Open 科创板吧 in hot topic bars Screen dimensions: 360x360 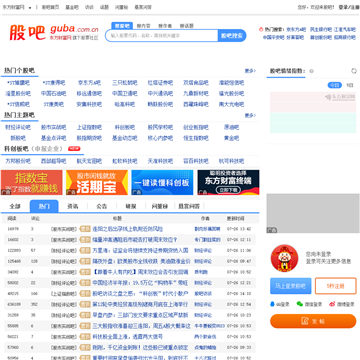tap(125, 127)
